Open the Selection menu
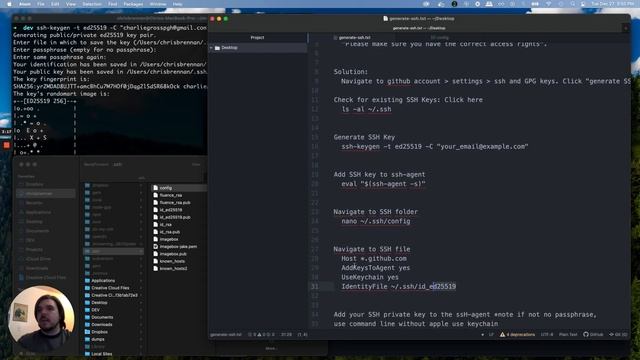This screenshot has width=640, height=360. [x=92, y=4]
